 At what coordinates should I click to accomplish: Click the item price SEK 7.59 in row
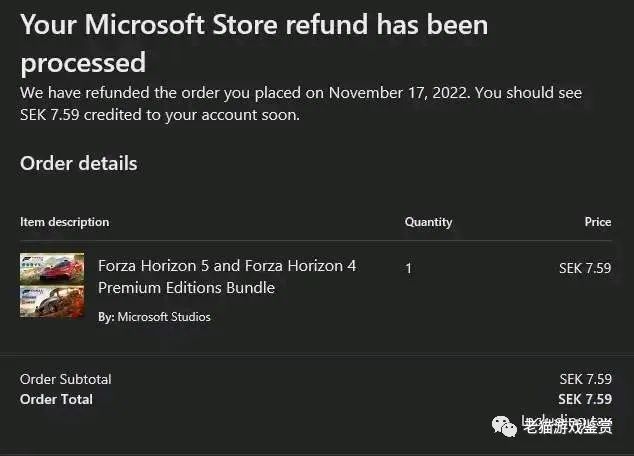pyautogui.click(x=585, y=268)
